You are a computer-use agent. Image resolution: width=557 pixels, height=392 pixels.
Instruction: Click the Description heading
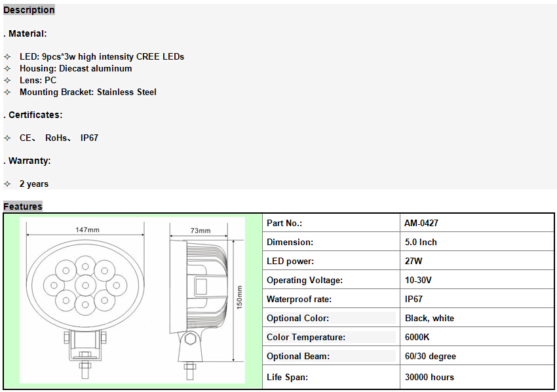[x=29, y=10]
